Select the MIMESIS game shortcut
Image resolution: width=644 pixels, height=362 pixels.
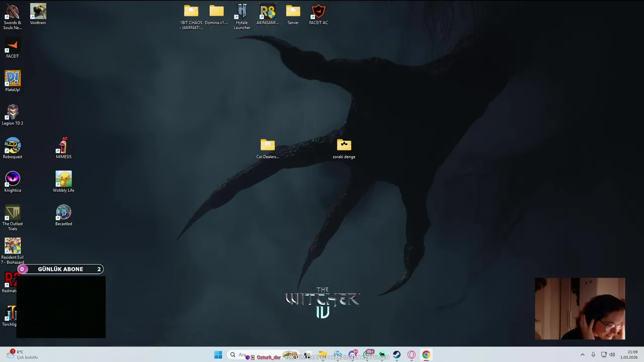[63, 148]
